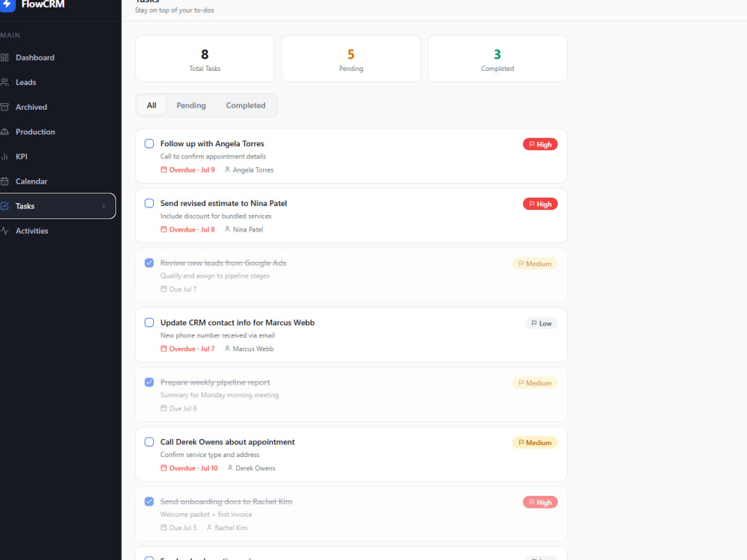Click High badge on Nina Patel task
This screenshot has height=560, width=747.
click(540, 204)
